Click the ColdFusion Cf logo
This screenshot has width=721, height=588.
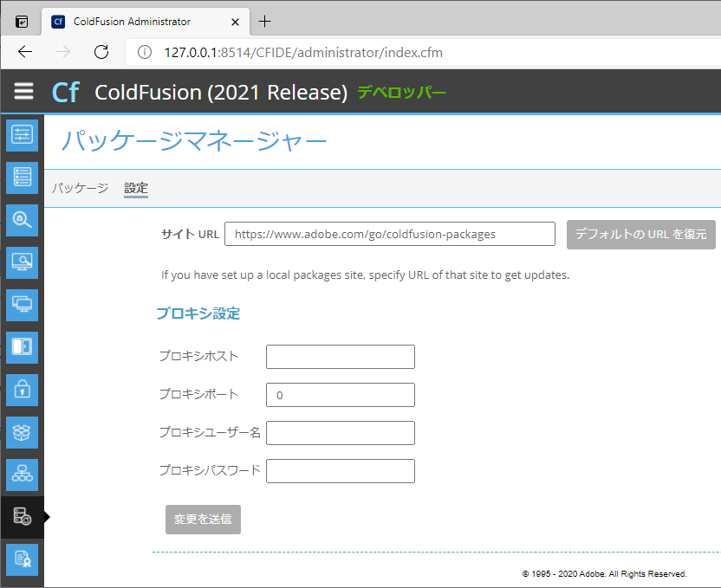coord(66,92)
